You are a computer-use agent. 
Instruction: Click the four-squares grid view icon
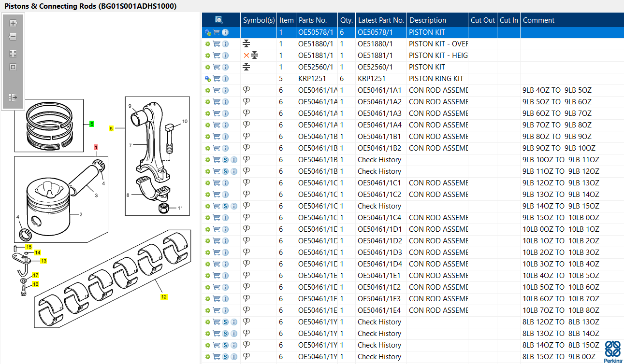(x=13, y=54)
